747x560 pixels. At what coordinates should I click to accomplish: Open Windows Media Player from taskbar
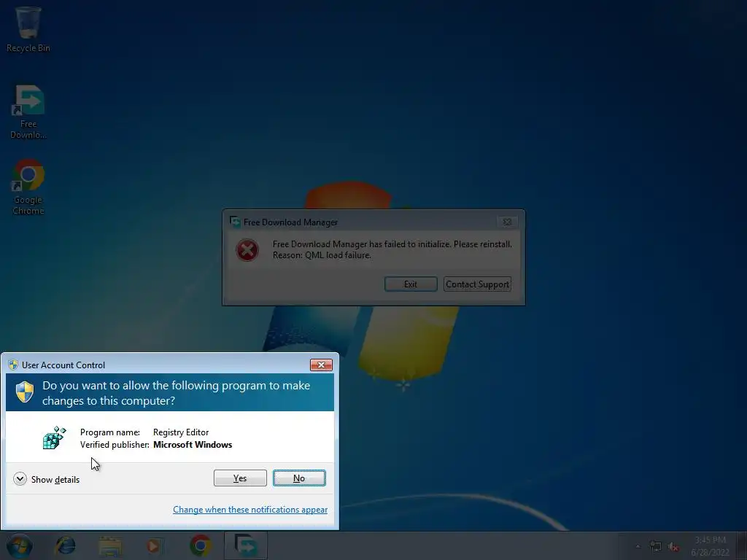click(x=154, y=545)
